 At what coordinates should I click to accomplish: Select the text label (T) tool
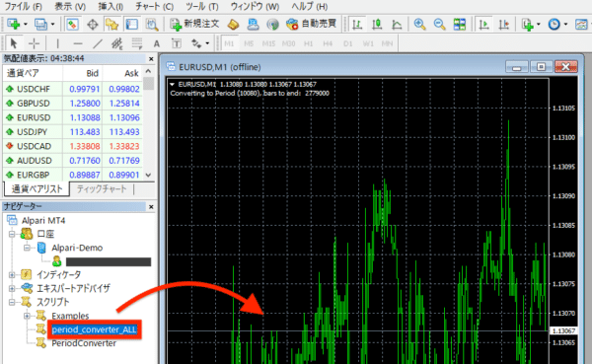click(x=177, y=43)
